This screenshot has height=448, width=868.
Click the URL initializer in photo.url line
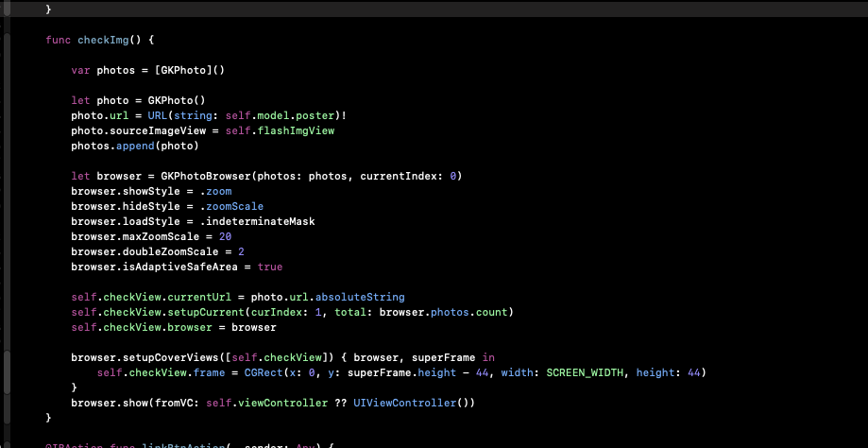[x=157, y=115]
